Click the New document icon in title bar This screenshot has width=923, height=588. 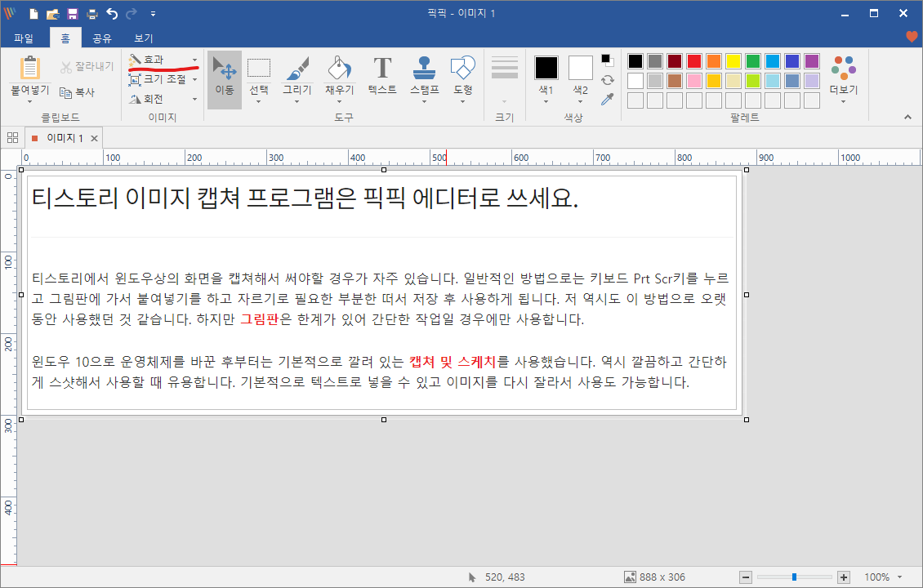(34, 14)
